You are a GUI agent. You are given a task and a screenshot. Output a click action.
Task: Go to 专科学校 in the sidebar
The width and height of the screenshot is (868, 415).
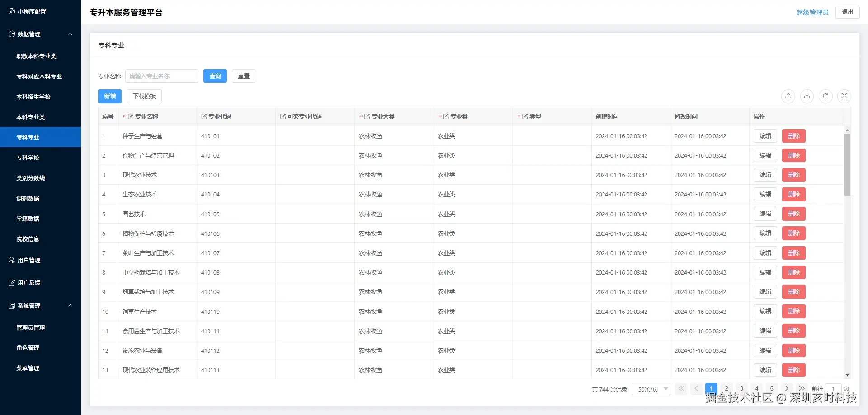click(x=41, y=158)
